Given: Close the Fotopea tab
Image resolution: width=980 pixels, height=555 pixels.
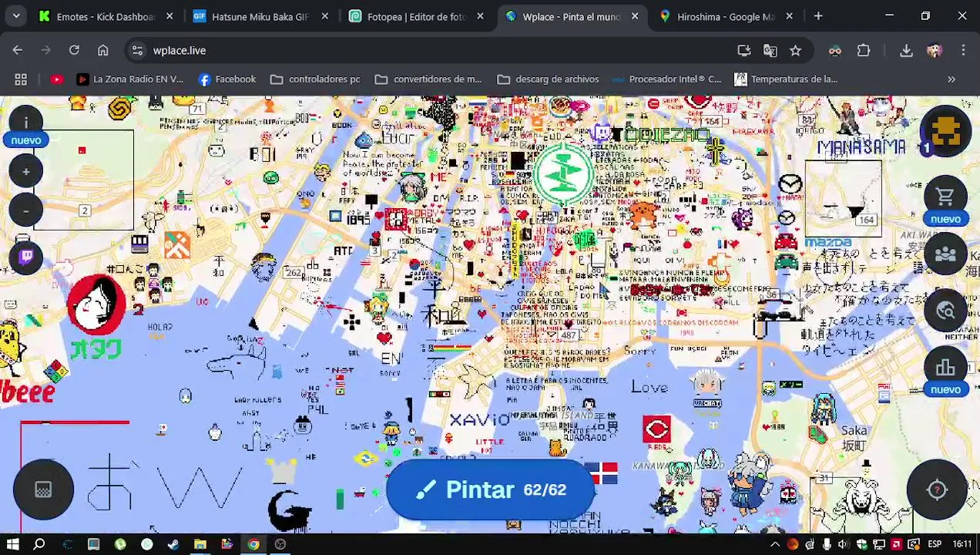Looking at the screenshot, I should [x=479, y=16].
